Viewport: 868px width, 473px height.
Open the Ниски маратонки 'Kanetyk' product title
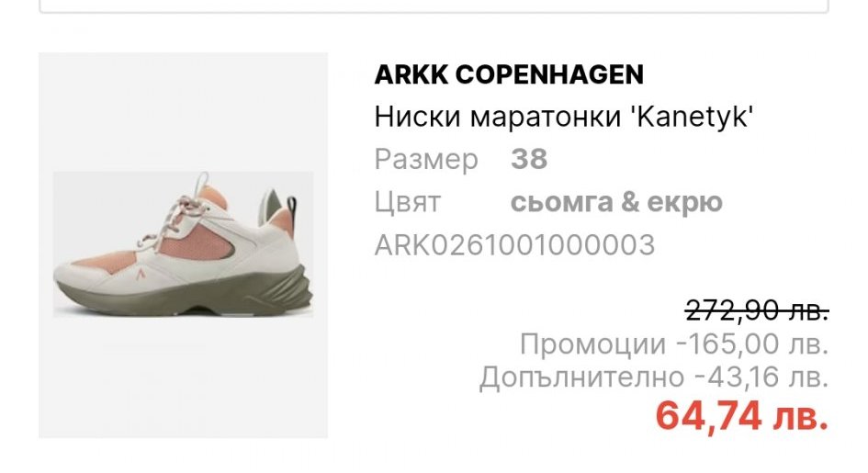click(x=564, y=117)
